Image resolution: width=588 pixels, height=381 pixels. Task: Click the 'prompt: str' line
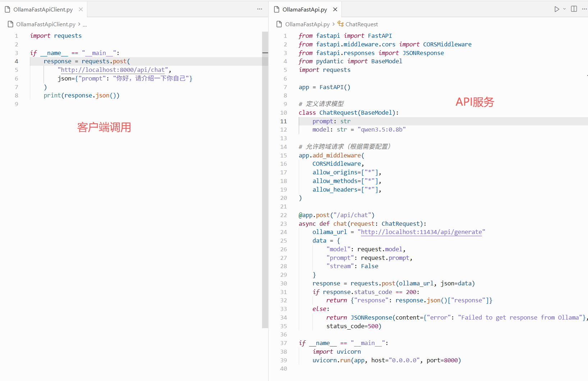coord(331,121)
